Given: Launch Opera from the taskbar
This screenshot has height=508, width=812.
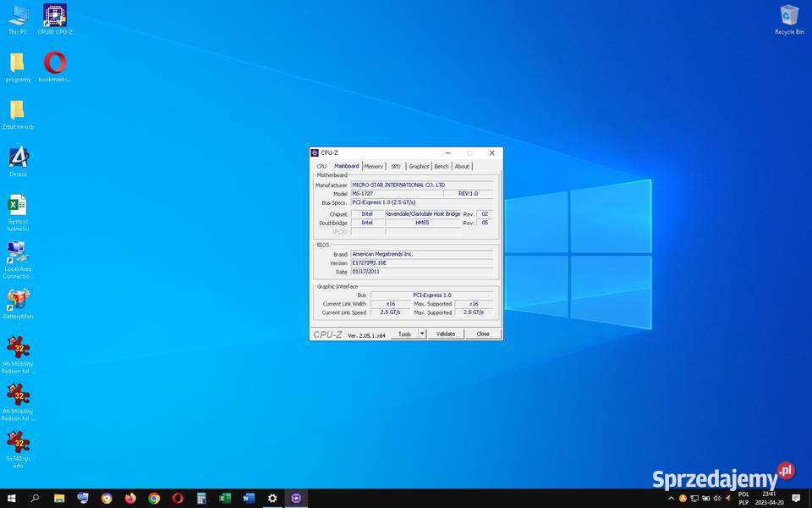Looking at the screenshot, I should click(178, 498).
